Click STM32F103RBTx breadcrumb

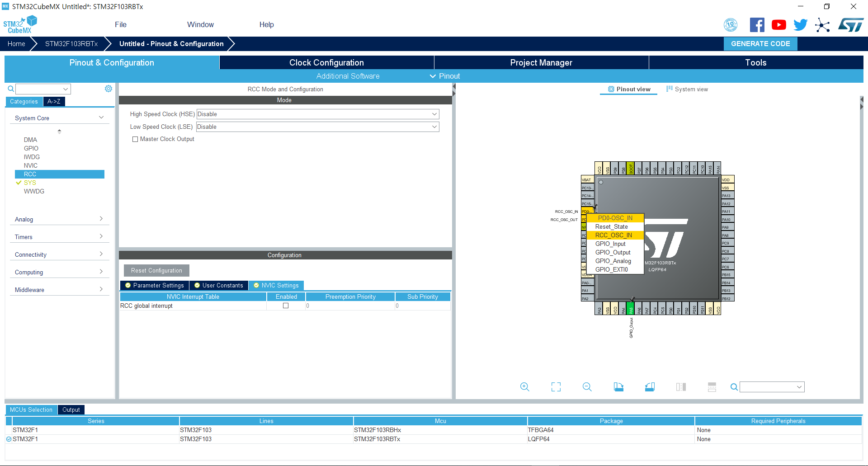point(71,44)
